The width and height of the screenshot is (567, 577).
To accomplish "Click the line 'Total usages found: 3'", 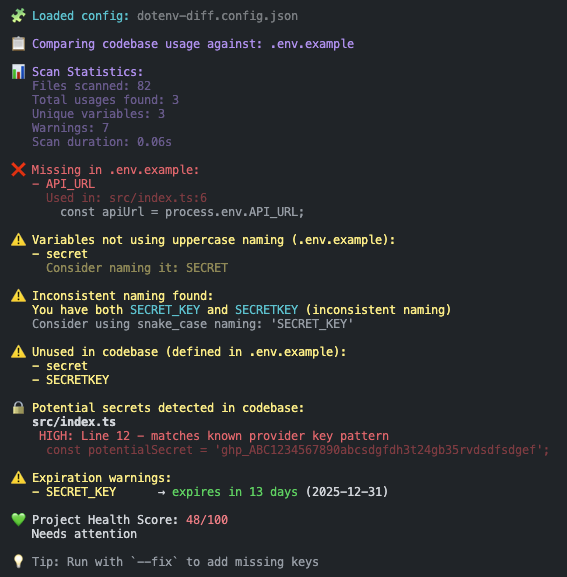I will point(105,100).
